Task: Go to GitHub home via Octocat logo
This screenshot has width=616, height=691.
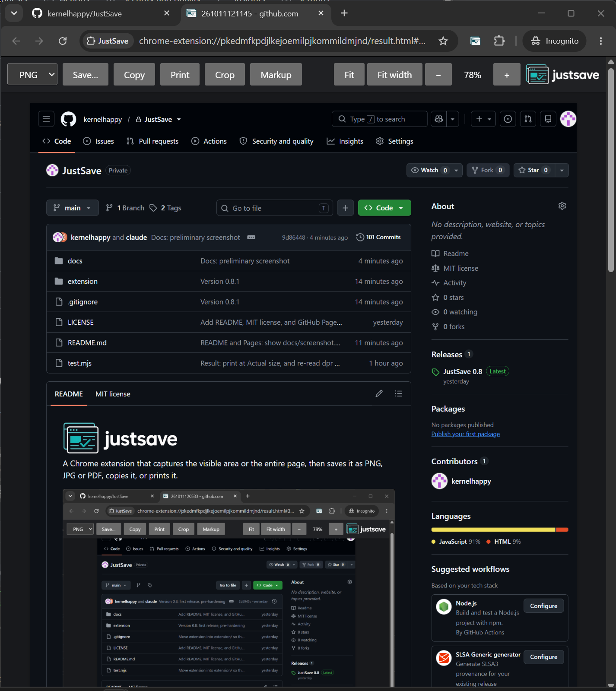Action: click(x=68, y=119)
